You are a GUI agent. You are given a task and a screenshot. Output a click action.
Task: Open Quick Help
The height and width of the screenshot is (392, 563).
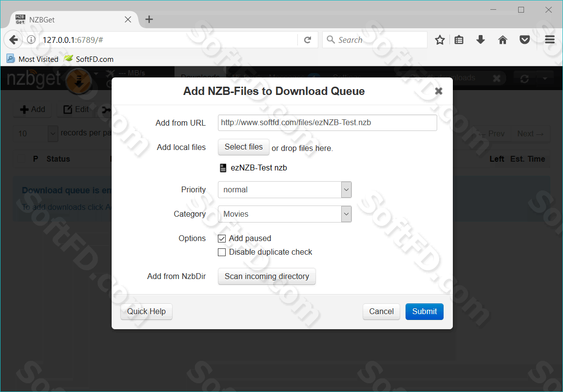tap(146, 311)
